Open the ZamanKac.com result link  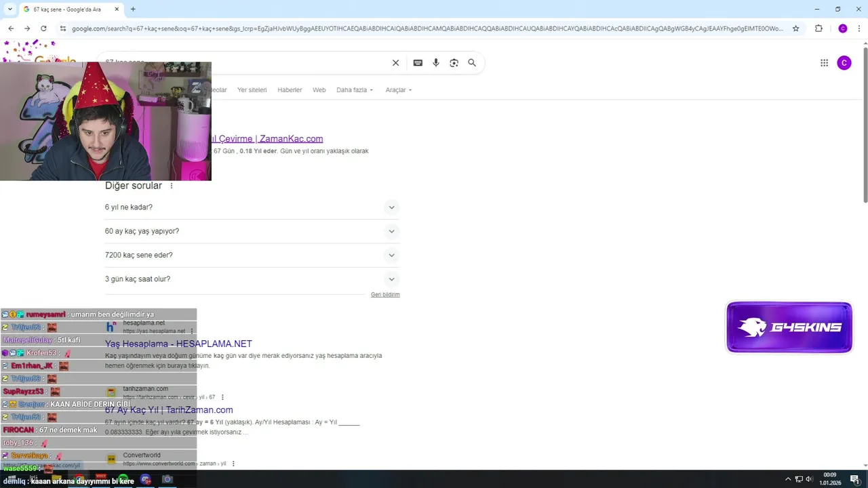267,139
